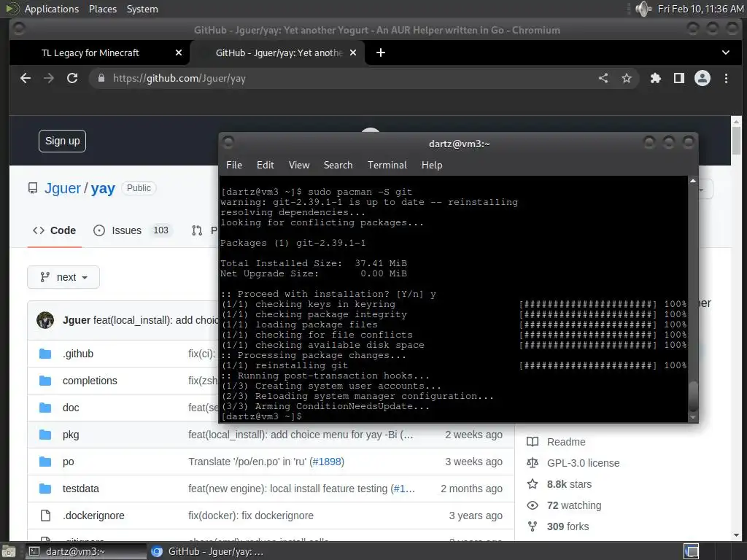Open the Jguer owner link
The image size is (747, 560).
(63, 188)
